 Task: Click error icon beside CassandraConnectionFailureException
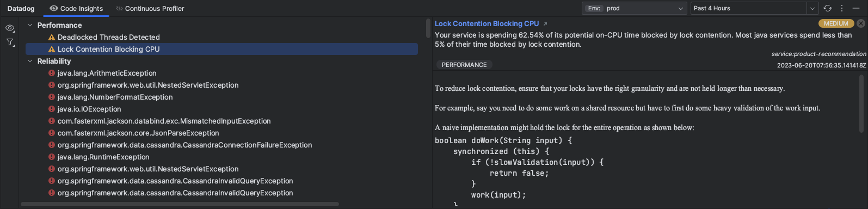point(52,145)
